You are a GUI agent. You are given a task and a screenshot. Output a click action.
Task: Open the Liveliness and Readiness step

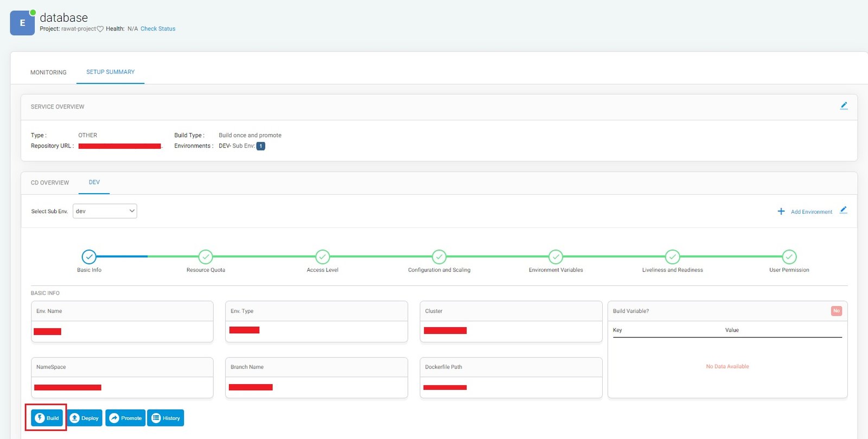pyautogui.click(x=672, y=257)
